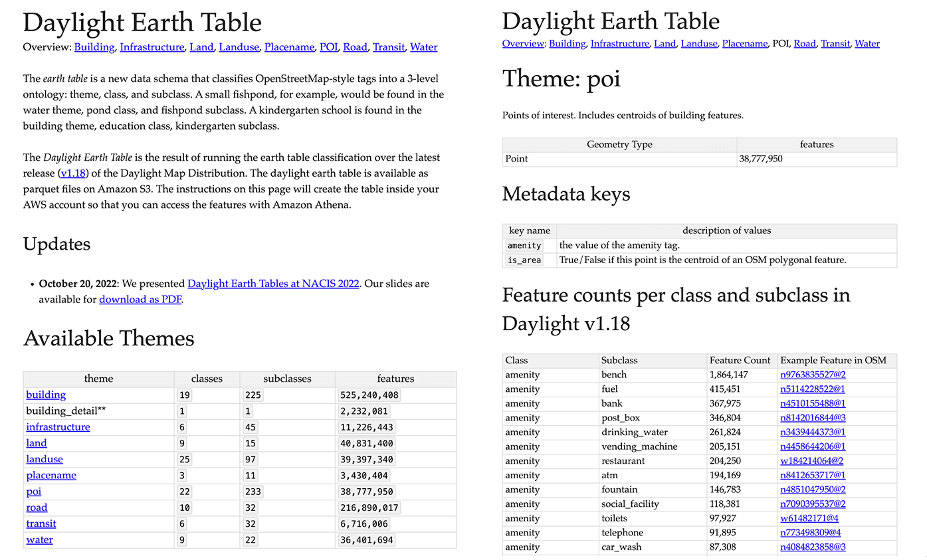Click the water link in the themes table
Screen dimensions: 927x560
[39, 539]
